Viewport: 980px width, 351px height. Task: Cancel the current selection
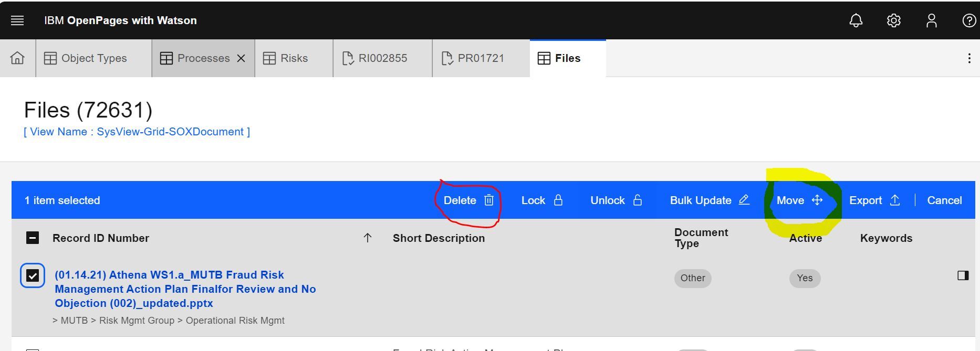(x=944, y=200)
